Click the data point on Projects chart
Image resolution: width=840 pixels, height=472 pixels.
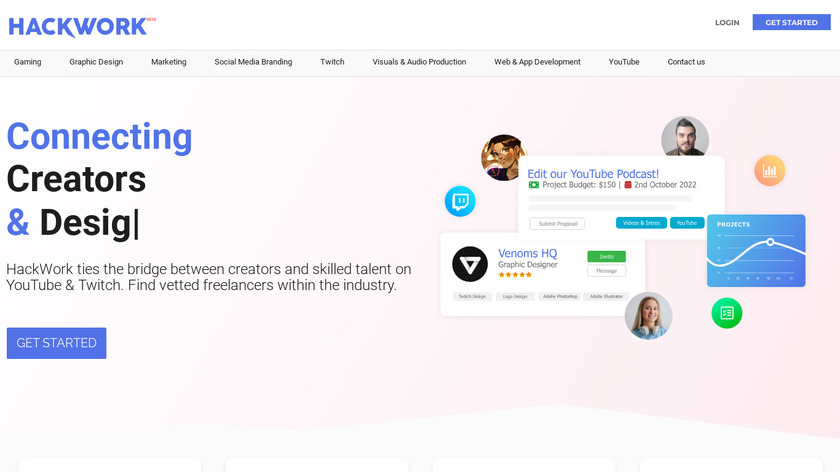click(x=770, y=242)
